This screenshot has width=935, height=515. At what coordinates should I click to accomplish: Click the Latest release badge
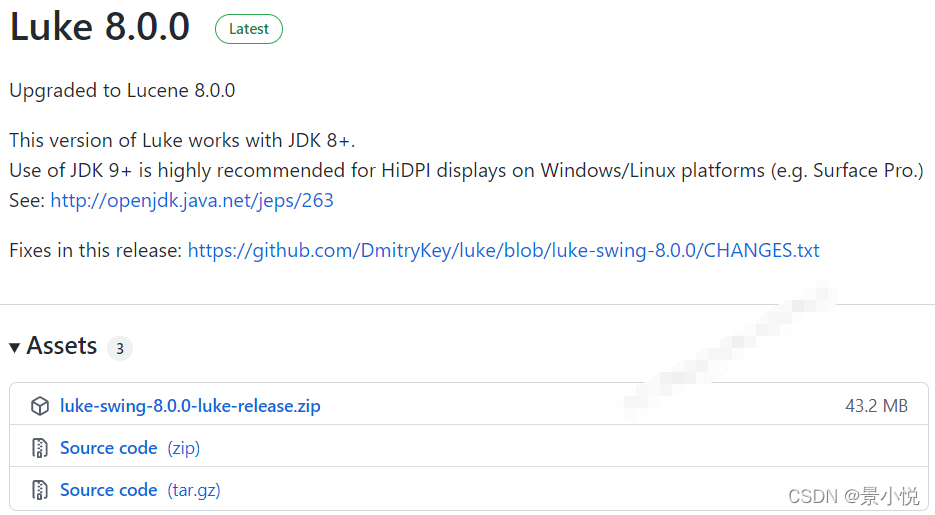(x=249, y=29)
